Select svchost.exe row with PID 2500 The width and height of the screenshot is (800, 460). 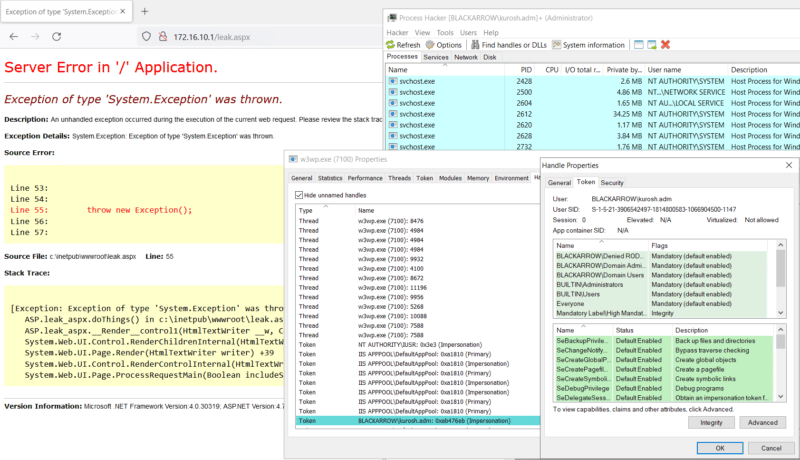[592, 92]
